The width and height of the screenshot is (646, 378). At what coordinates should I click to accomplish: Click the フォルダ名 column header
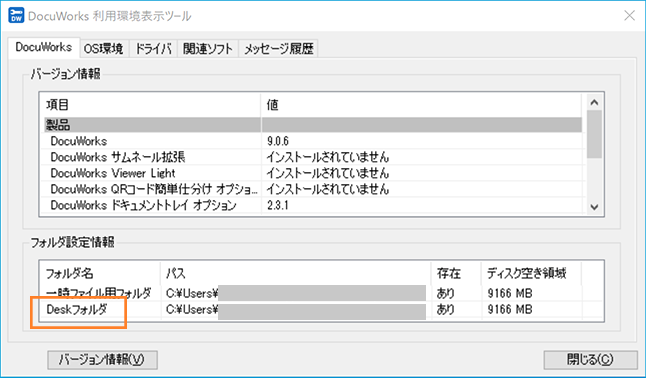[x=100, y=273]
